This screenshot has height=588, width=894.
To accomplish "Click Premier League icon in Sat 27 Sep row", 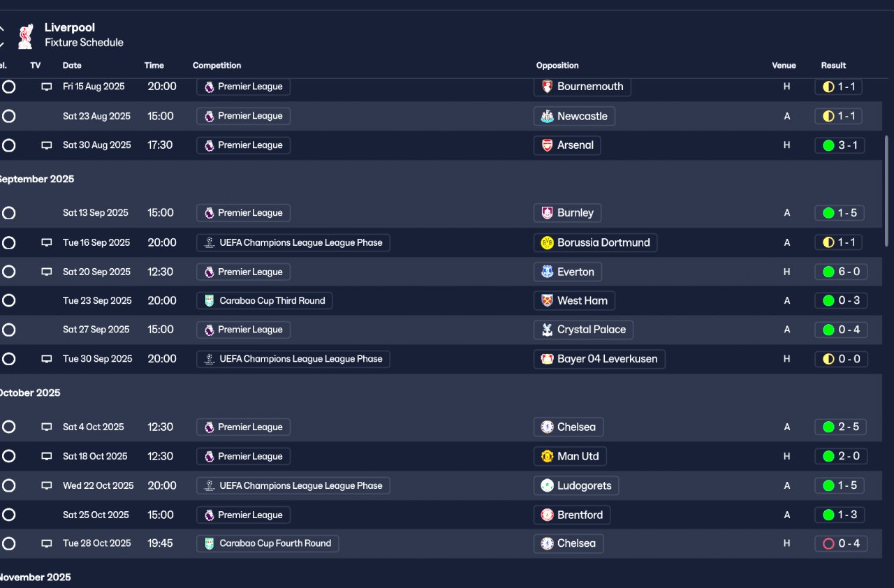I will [210, 330].
